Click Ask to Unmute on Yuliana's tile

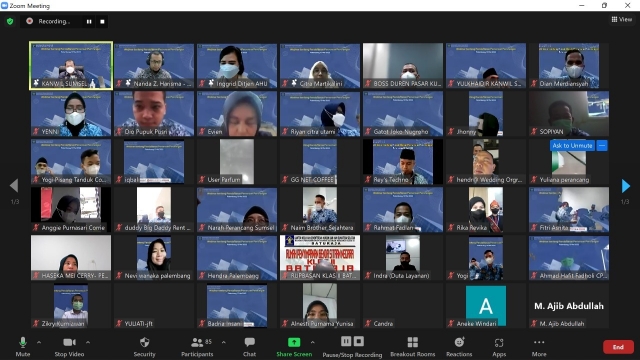[572, 145]
